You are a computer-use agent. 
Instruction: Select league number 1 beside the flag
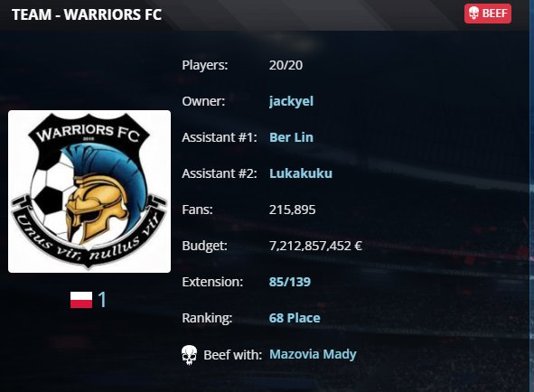102,300
